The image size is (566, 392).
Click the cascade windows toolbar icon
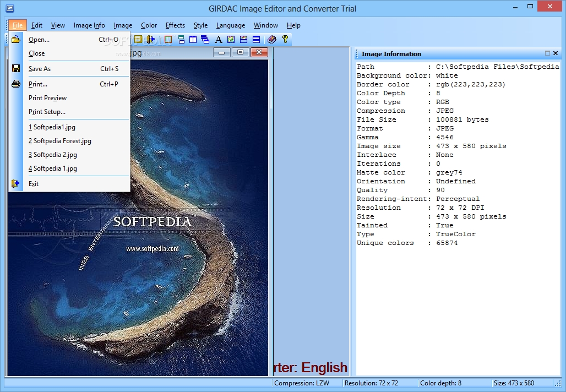[205, 39]
